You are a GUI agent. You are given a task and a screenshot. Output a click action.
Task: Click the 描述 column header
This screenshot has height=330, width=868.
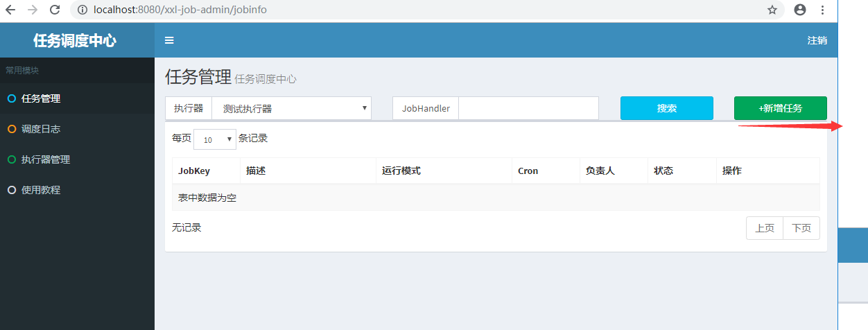(x=309, y=171)
